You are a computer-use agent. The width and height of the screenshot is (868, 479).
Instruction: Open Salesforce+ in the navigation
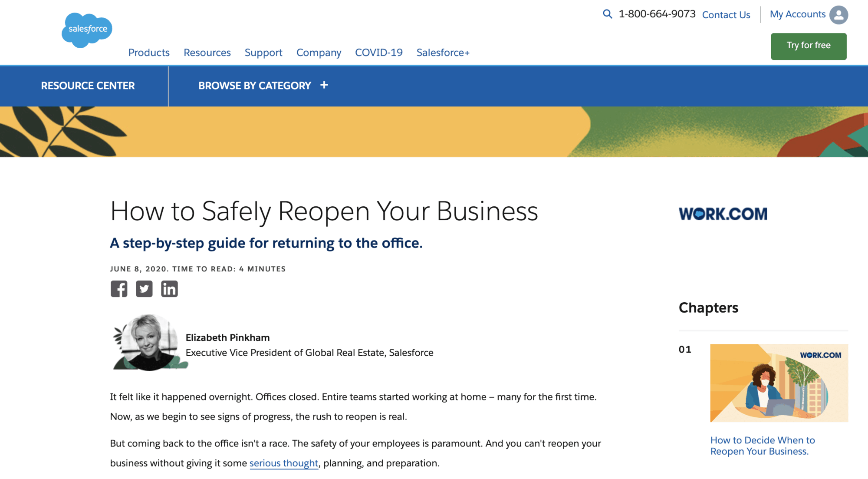443,53
